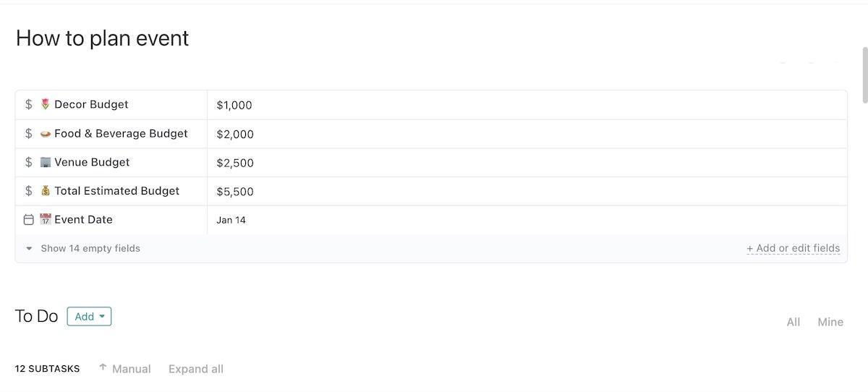Image resolution: width=868 pixels, height=392 pixels.
Task: Open the Add dropdown next to To Do
Action: coord(89,316)
